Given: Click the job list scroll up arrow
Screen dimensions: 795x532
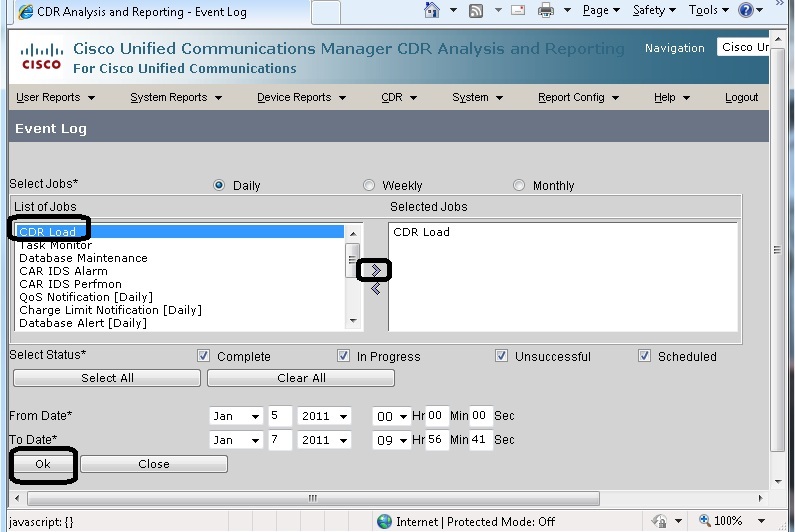Looking at the screenshot, I should [353, 233].
